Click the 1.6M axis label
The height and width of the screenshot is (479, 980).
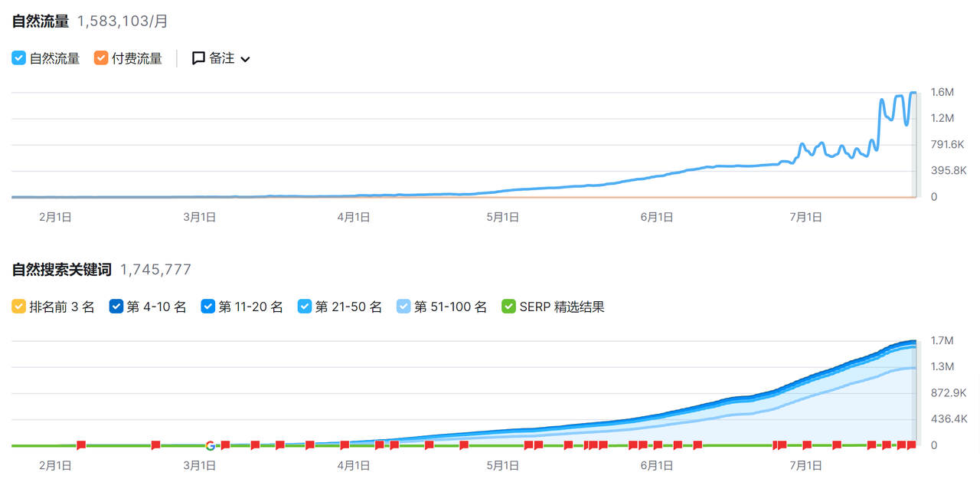click(x=942, y=92)
